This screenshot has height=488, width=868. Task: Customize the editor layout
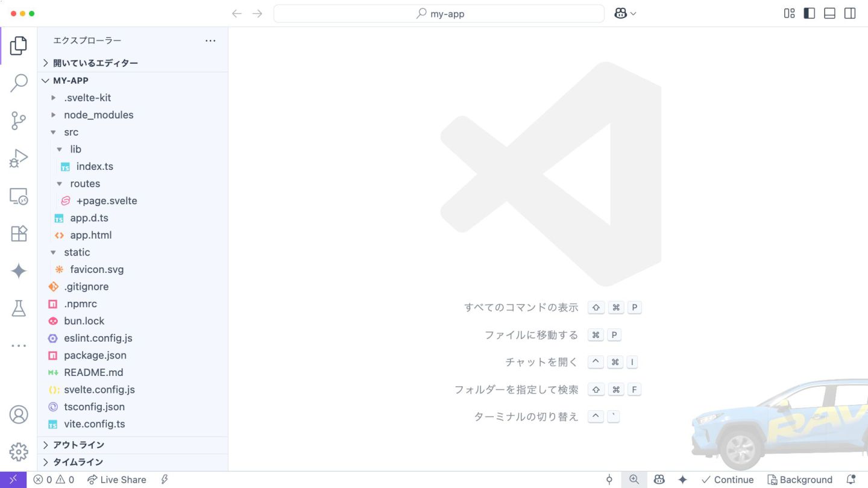coord(789,13)
